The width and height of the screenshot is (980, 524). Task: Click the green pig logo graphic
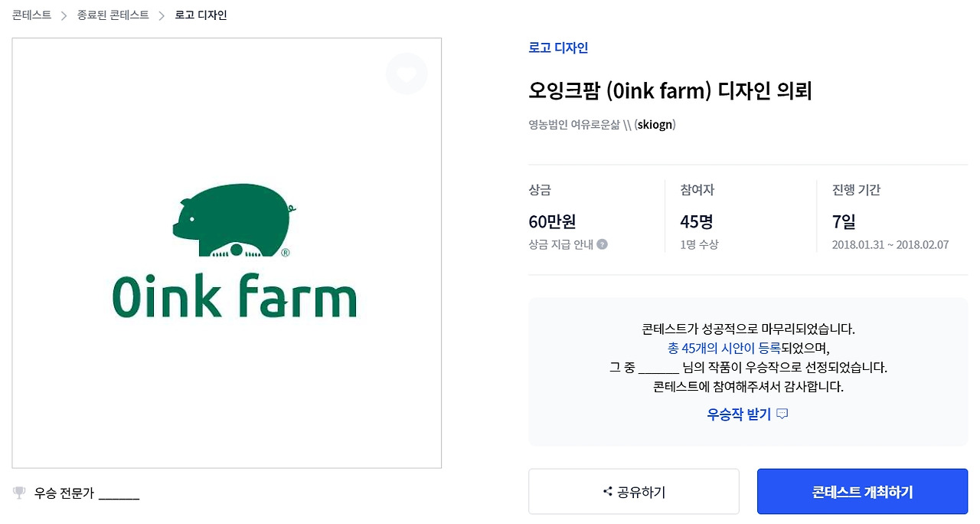[x=233, y=220]
